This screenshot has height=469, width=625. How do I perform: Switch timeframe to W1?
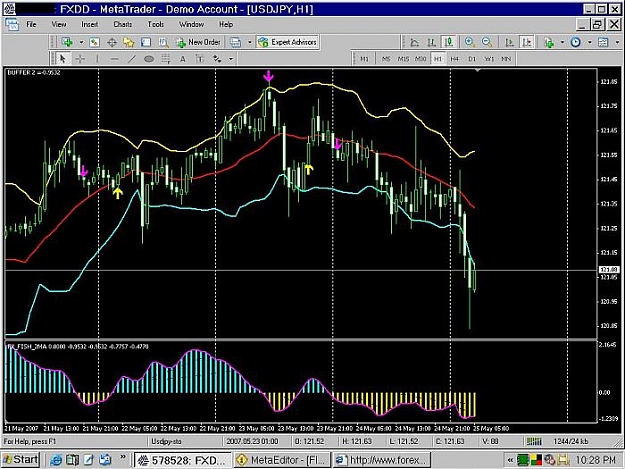[x=489, y=59]
